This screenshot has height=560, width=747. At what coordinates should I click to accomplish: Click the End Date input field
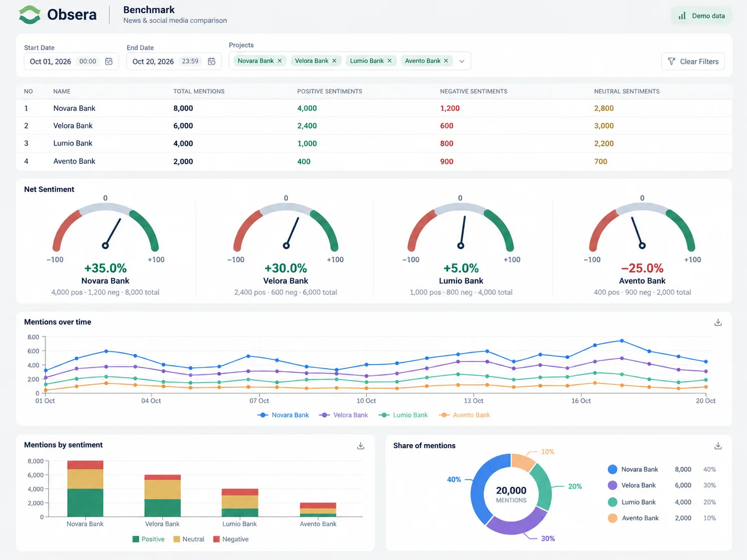[x=174, y=61]
